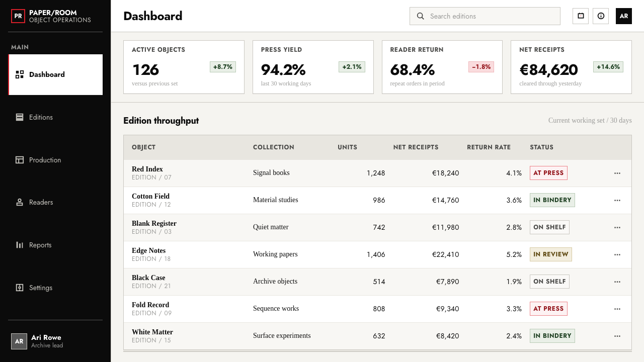Image resolution: width=644 pixels, height=362 pixels.
Task: Select the Blank Register object title
Action: (x=154, y=224)
